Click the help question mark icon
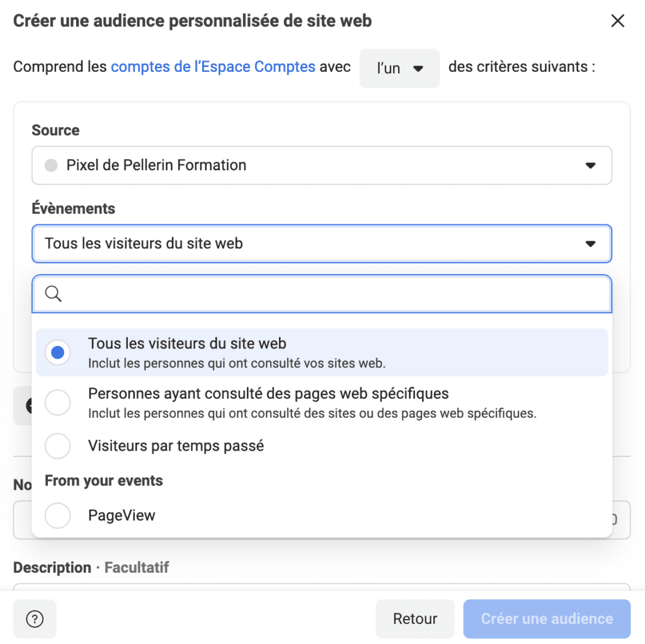Viewport: 645px width, 644px height. pos(35,619)
